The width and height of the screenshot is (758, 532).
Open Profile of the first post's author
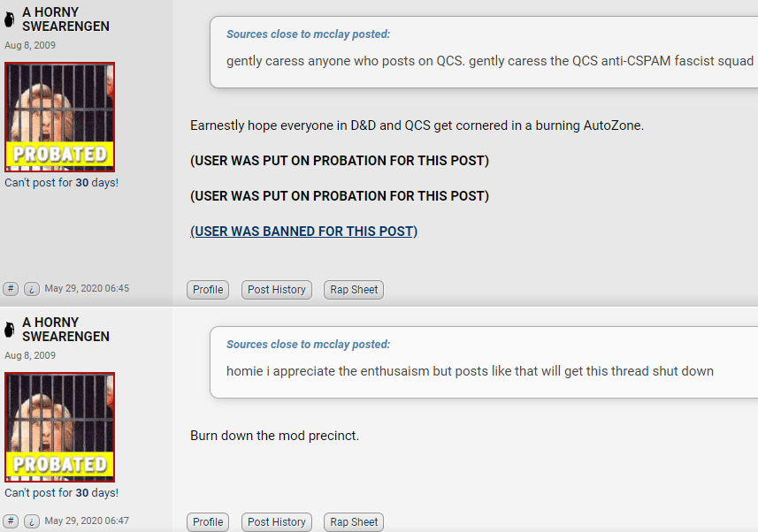click(x=208, y=290)
